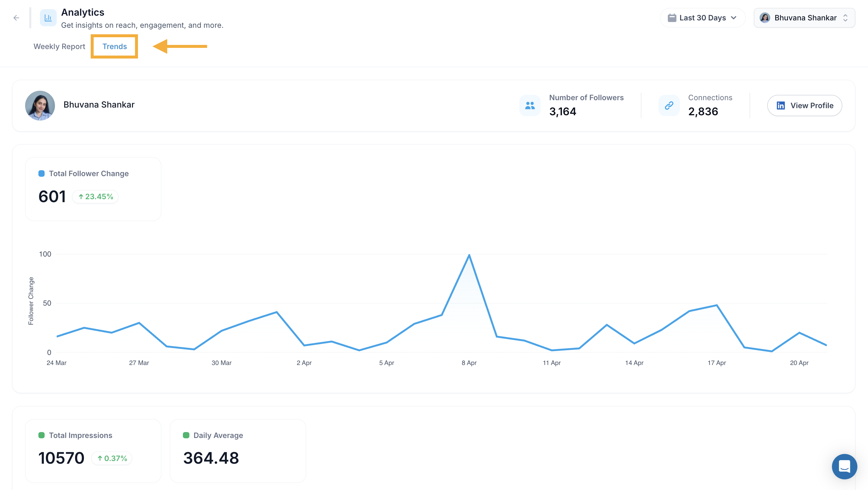Open the Bhuvana Shankar account selector

[804, 18]
